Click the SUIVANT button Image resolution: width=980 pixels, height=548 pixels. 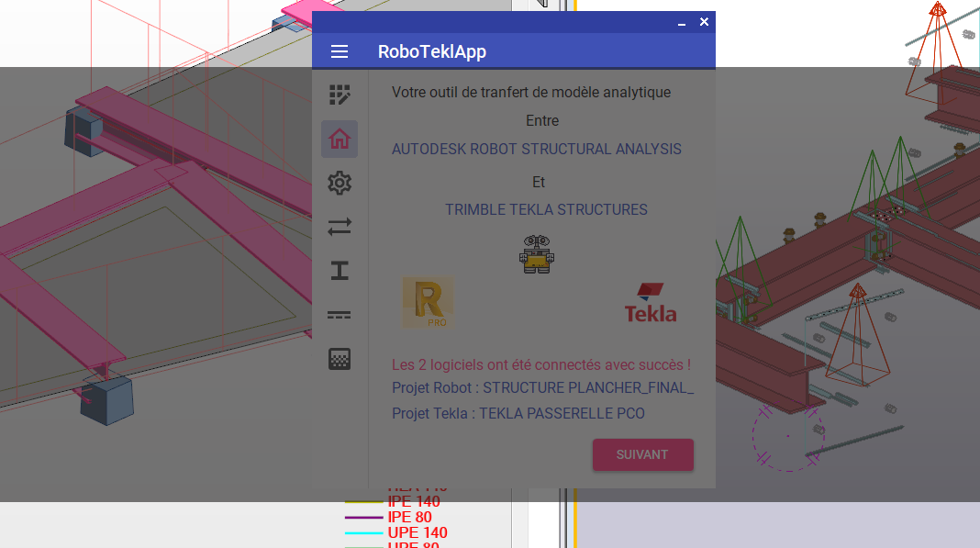(x=642, y=454)
